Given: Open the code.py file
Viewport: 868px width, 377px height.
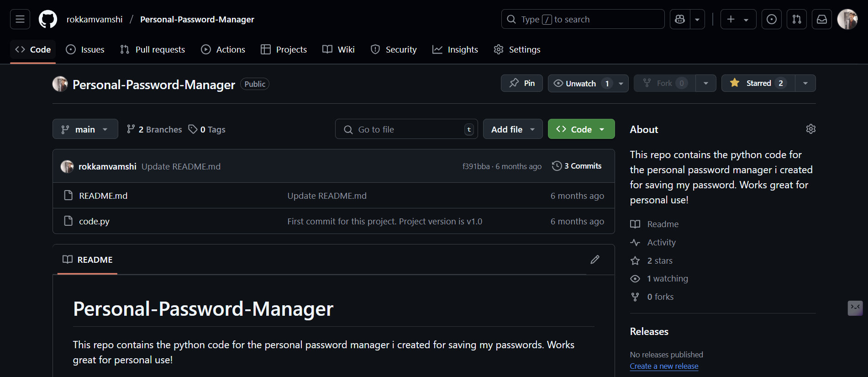Looking at the screenshot, I should 94,221.
